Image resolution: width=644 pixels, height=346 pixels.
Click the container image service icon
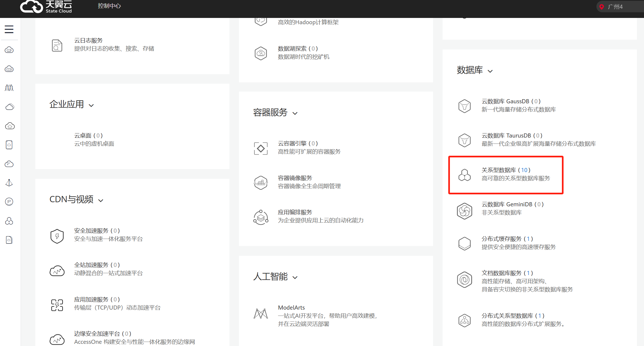tap(261, 182)
